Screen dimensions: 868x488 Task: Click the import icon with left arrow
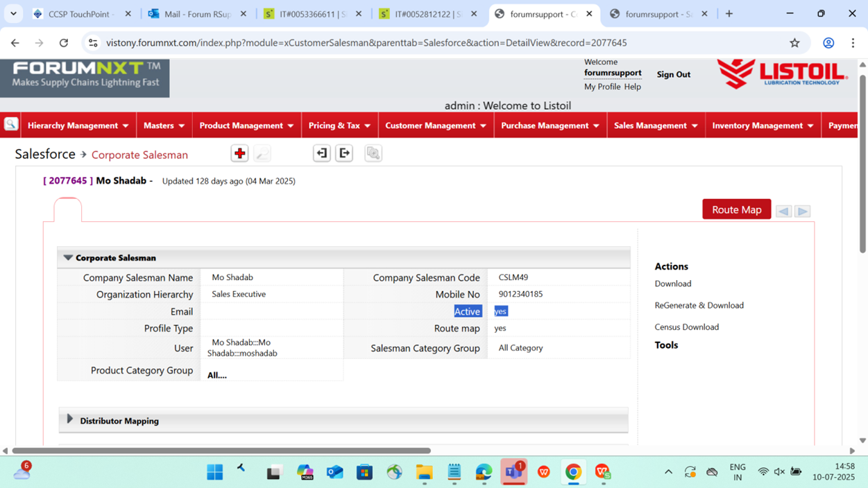pyautogui.click(x=321, y=153)
